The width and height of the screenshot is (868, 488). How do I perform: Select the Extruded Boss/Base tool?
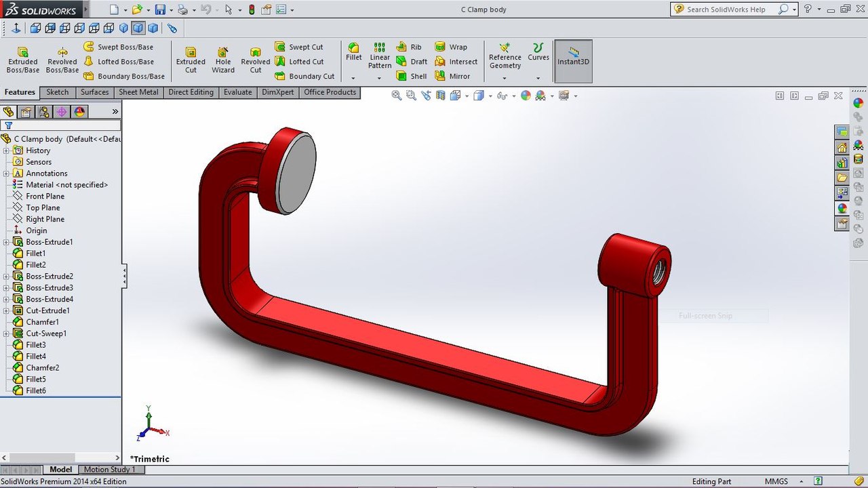coord(22,60)
